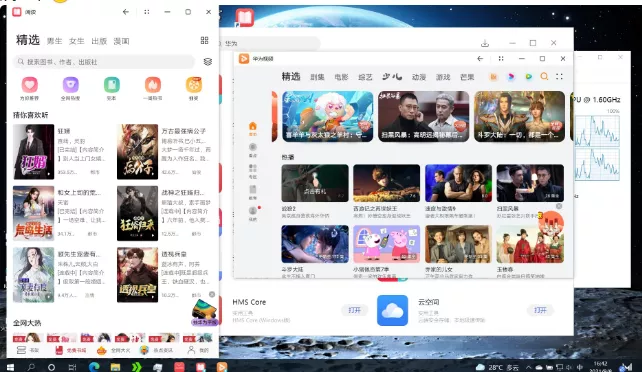Open Microsoft Edge from the taskbar
Viewport: 642px width, 372px height.
94,367
